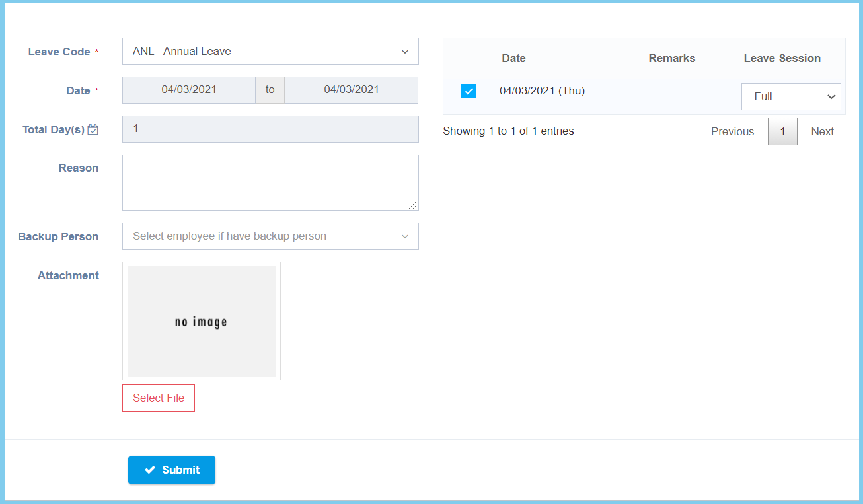Uncheck the 04/03/2021 (Thu) row checkbox
Viewport: 863px width, 504px height.
[x=469, y=91]
